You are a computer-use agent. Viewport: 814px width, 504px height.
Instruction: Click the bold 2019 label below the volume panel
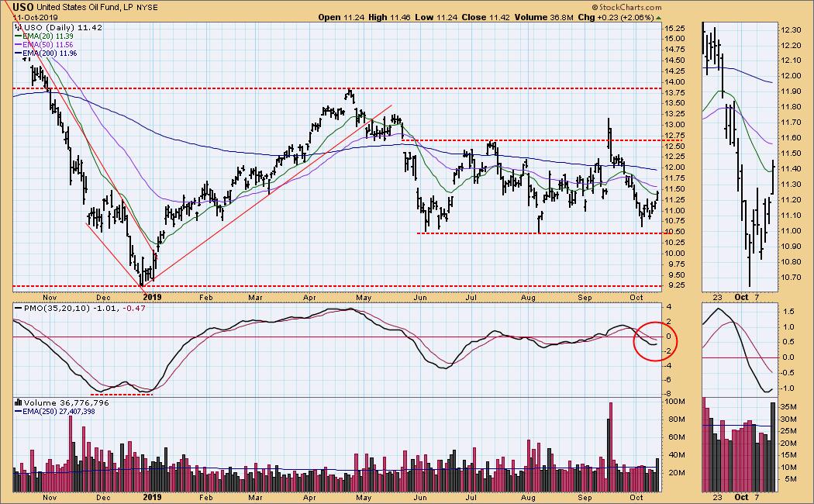point(152,497)
